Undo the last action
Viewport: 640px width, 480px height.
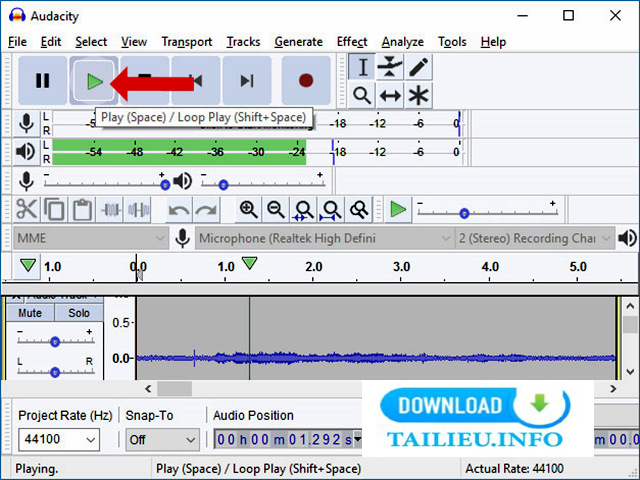point(179,210)
